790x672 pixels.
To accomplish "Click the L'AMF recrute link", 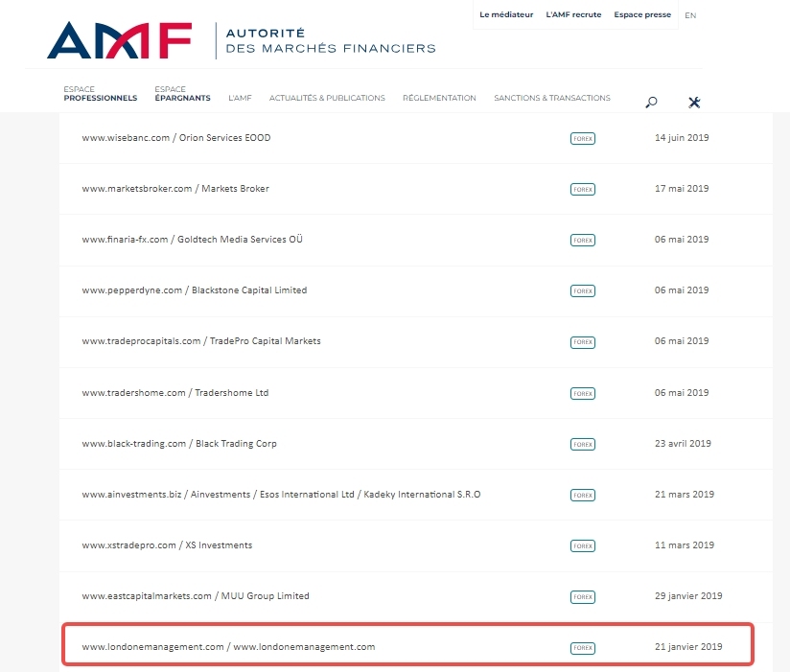I will pyautogui.click(x=573, y=15).
